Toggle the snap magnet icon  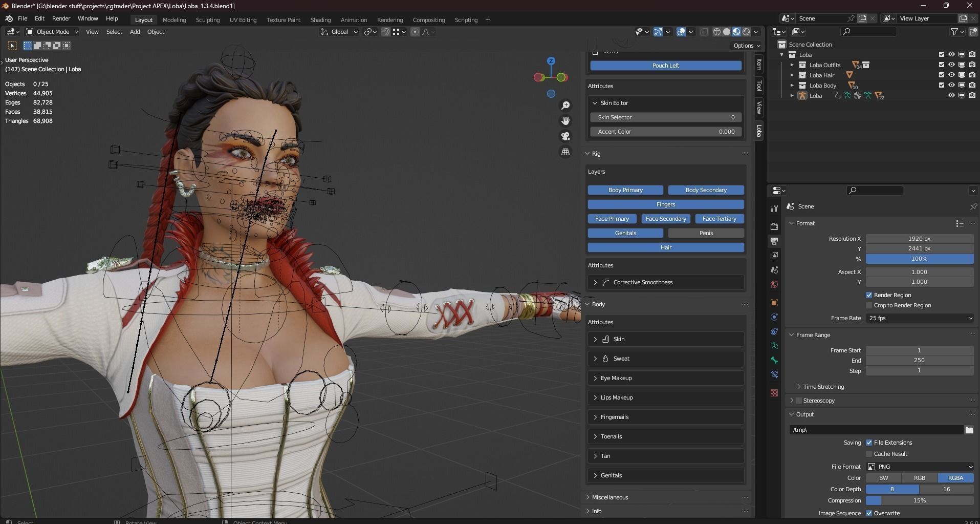coord(386,32)
